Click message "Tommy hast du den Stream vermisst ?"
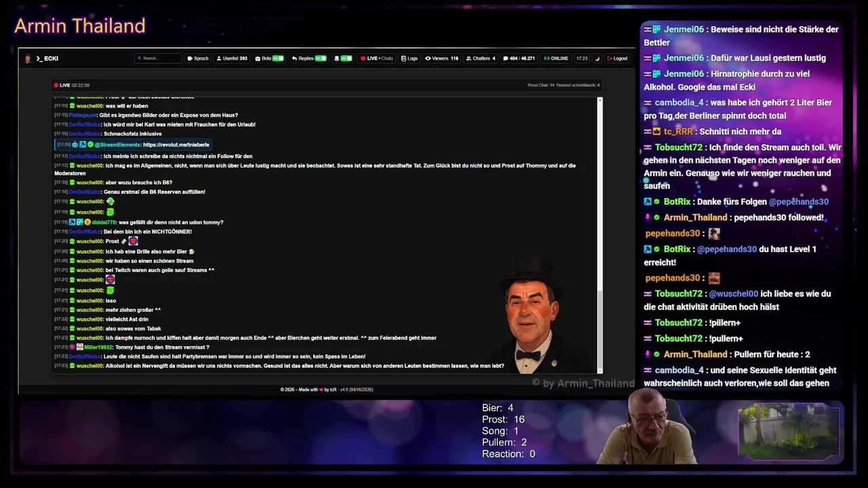Viewport: 868px width, 488px height. 162,347
